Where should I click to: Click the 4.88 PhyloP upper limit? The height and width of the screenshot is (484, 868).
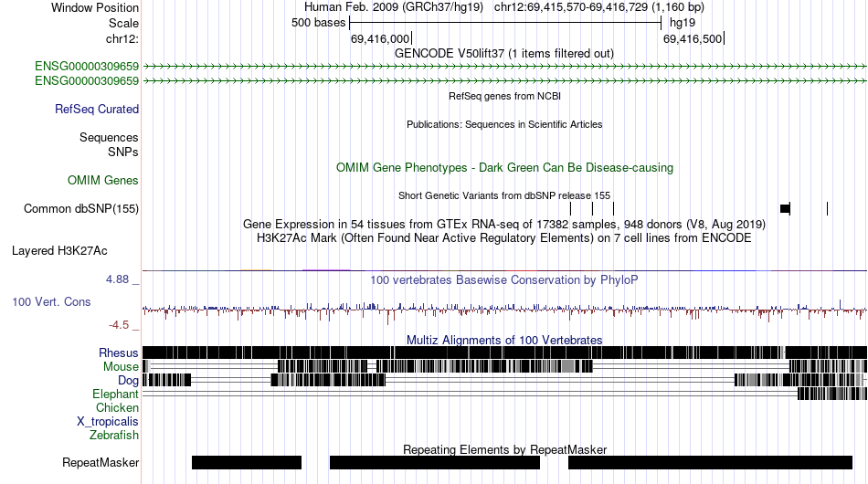point(117,279)
